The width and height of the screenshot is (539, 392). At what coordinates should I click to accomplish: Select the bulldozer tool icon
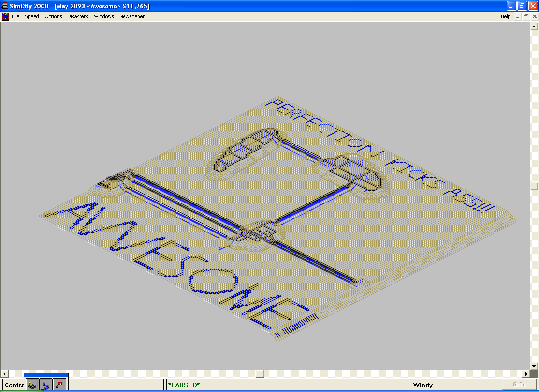click(x=33, y=385)
